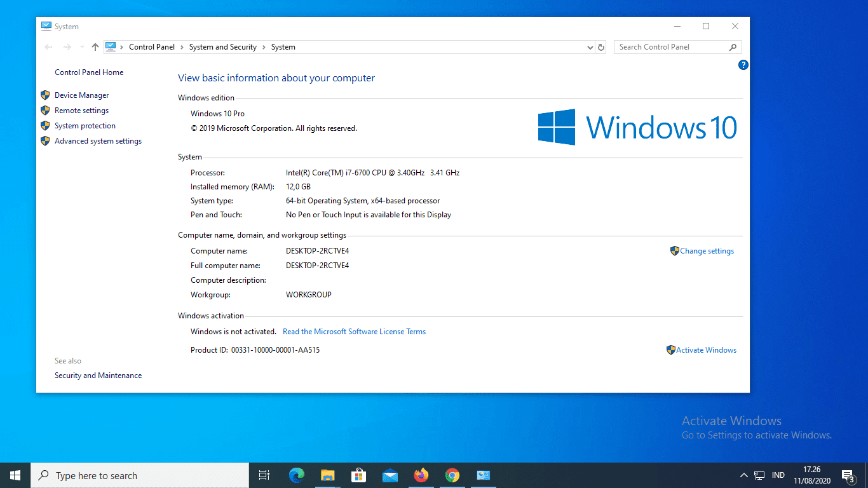Click the taskbar search box
This screenshot has height=488, width=868.
pyautogui.click(x=140, y=475)
